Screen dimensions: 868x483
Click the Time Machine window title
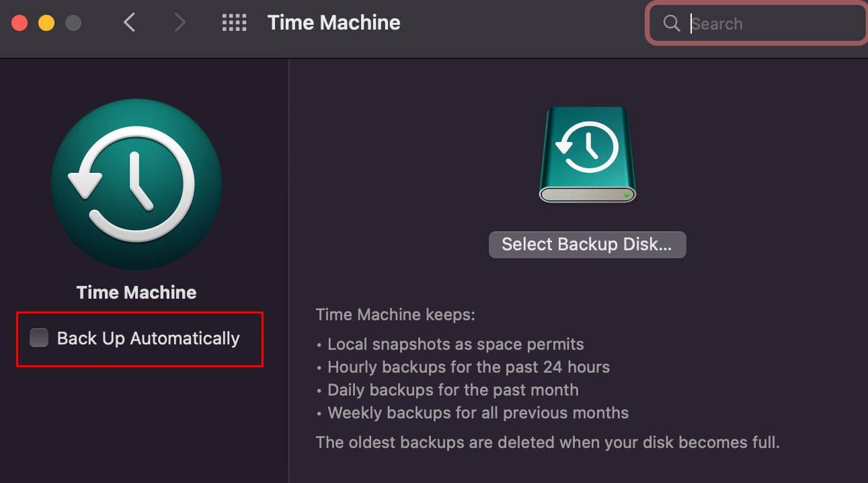tap(333, 23)
